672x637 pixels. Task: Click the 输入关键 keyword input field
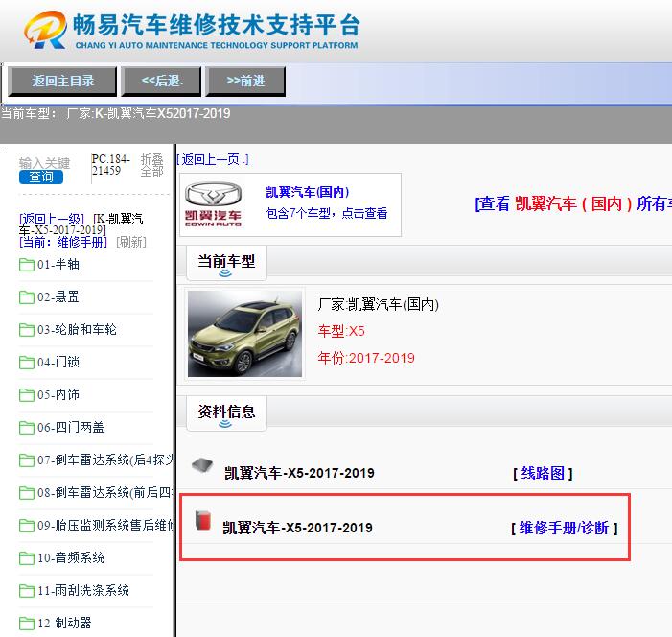(44, 163)
